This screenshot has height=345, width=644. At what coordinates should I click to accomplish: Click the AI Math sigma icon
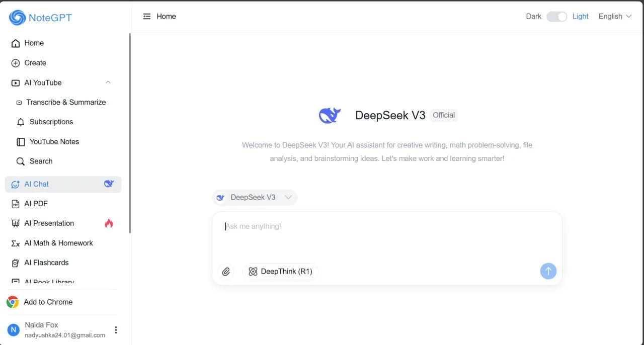point(16,243)
